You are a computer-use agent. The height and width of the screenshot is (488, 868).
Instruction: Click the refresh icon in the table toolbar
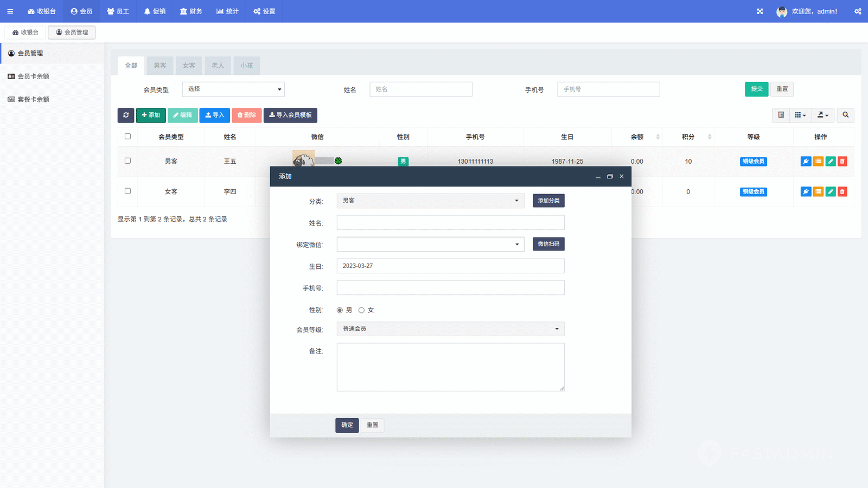[x=126, y=115]
